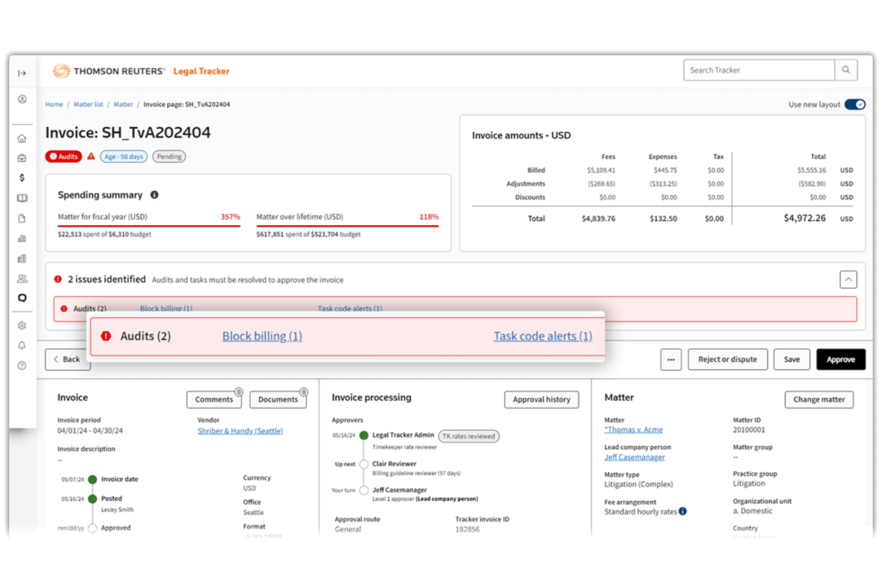The width and height of the screenshot is (882, 588).
Task: Click red error icon beside 2 issues identified
Action: [58, 279]
